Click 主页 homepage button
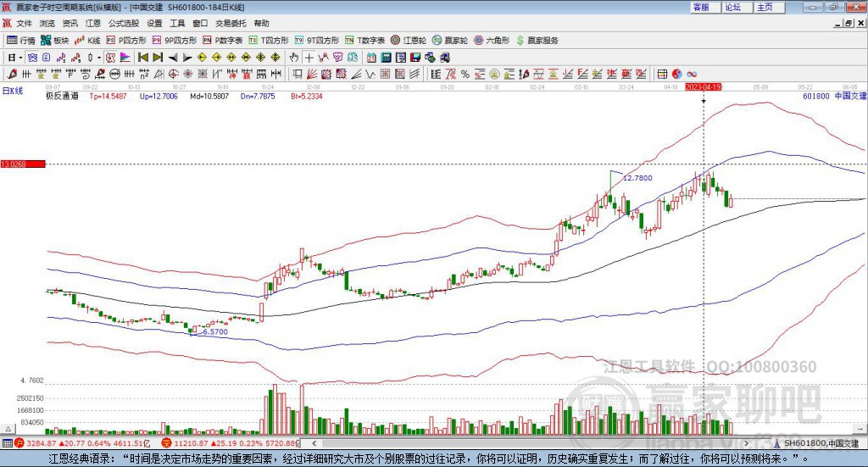This screenshot has height=467, width=868. tap(769, 7)
